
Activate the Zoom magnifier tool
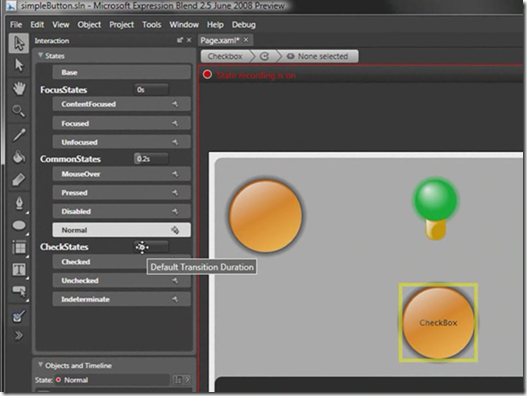19,111
